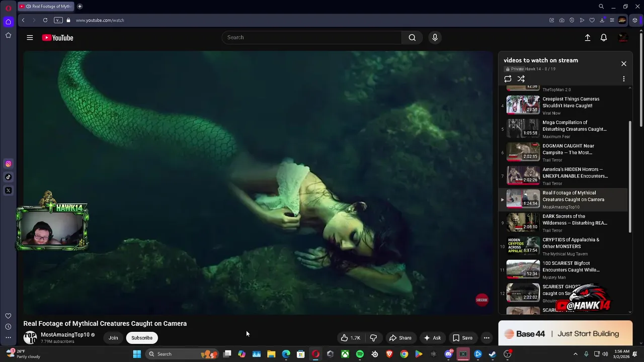Go back in the browser
644x362 pixels.
(23, 20)
